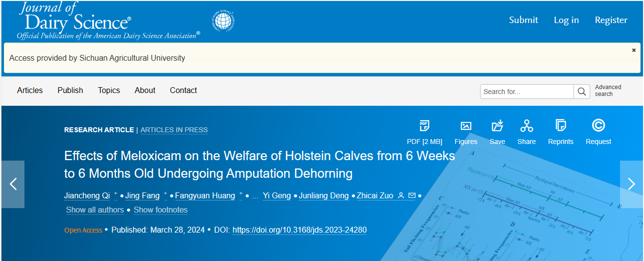Open the Articles menu

tap(30, 90)
